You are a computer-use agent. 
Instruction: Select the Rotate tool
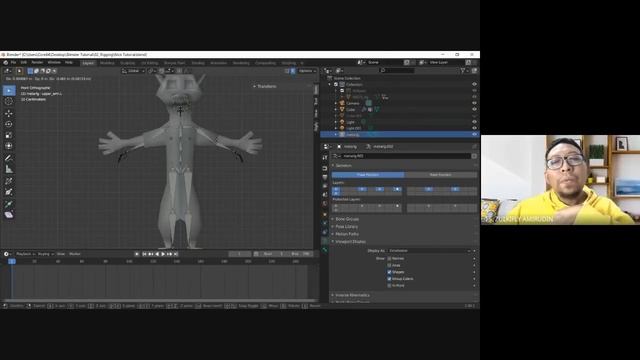click(x=9, y=124)
